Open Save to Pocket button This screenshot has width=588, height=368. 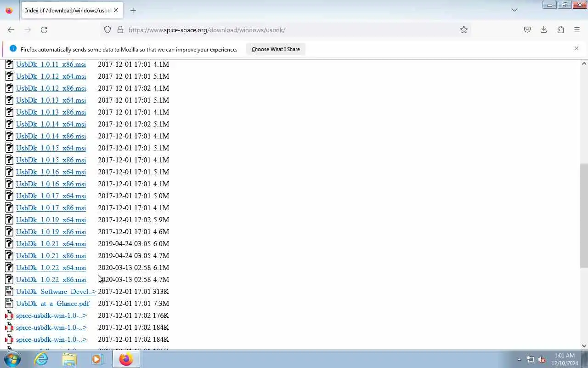pos(527,29)
